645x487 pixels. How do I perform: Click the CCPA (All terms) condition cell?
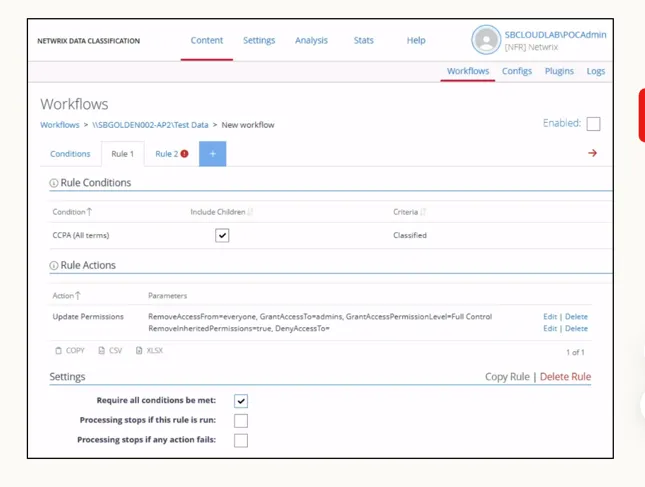(81, 235)
